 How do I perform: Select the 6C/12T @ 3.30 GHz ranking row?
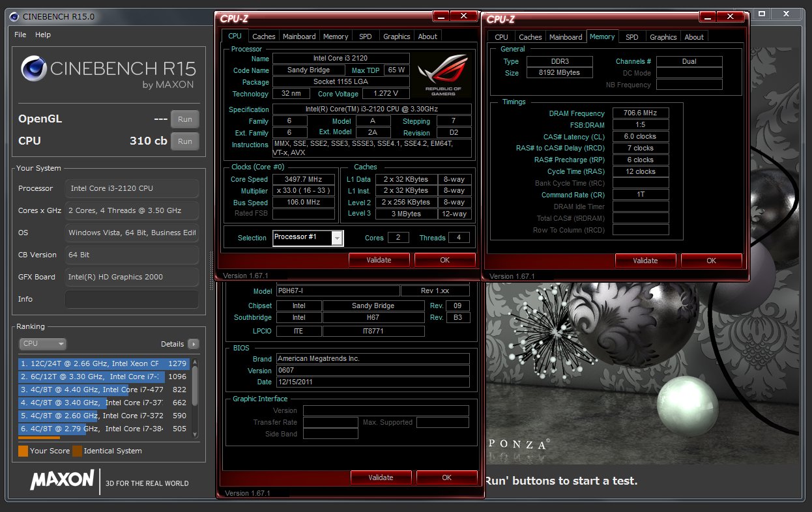pyautogui.click(x=104, y=377)
